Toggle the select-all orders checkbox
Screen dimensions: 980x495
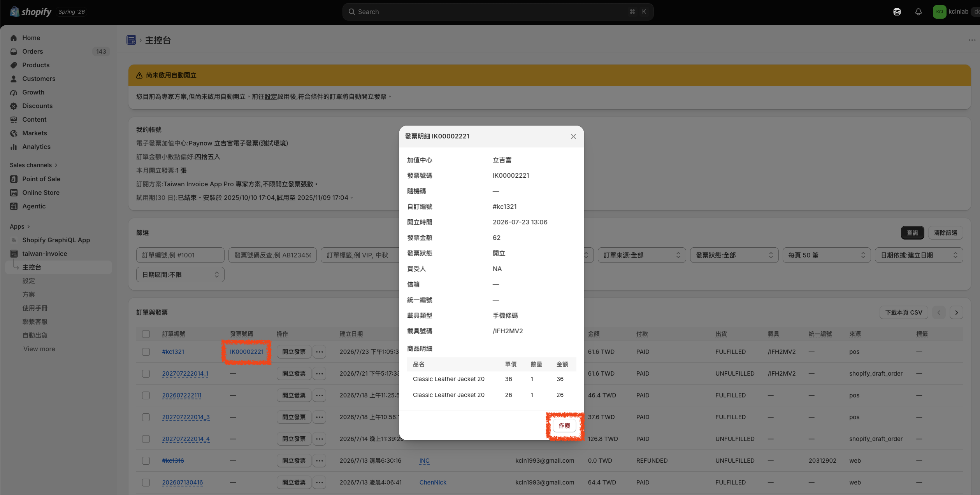point(146,334)
